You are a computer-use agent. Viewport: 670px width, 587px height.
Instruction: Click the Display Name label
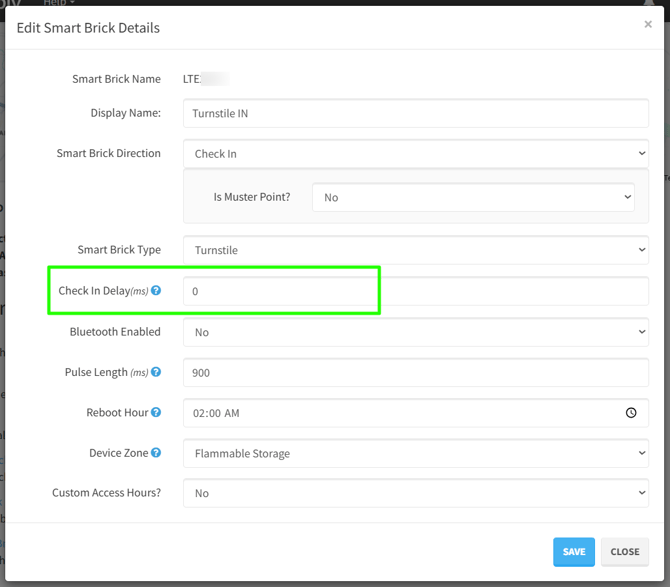pos(125,113)
